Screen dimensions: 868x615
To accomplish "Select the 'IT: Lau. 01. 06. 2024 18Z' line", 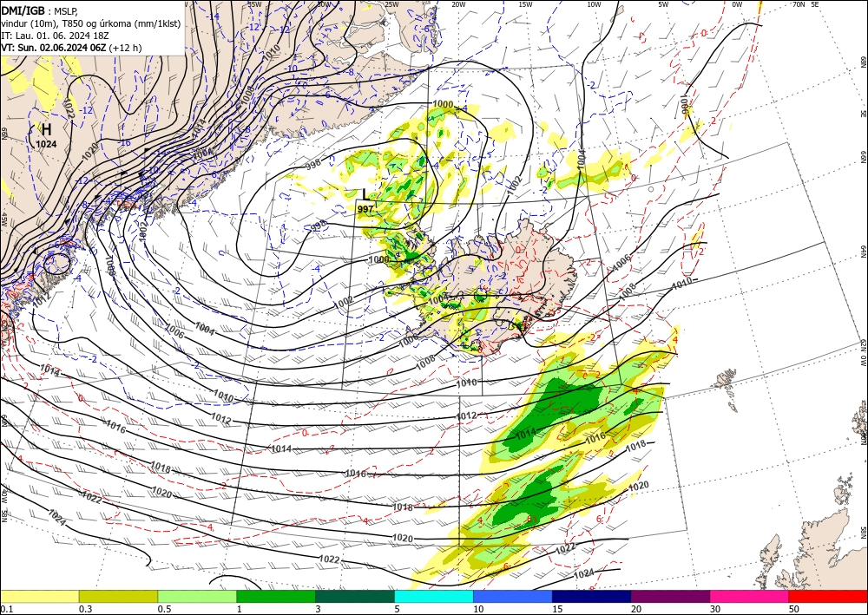I will pos(54,36).
